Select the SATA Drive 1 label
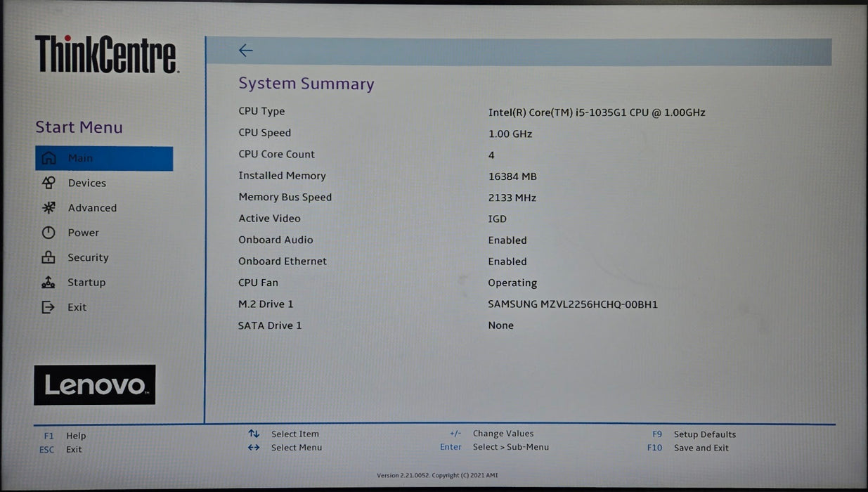This screenshot has width=868, height=492. tap(270, 325)
